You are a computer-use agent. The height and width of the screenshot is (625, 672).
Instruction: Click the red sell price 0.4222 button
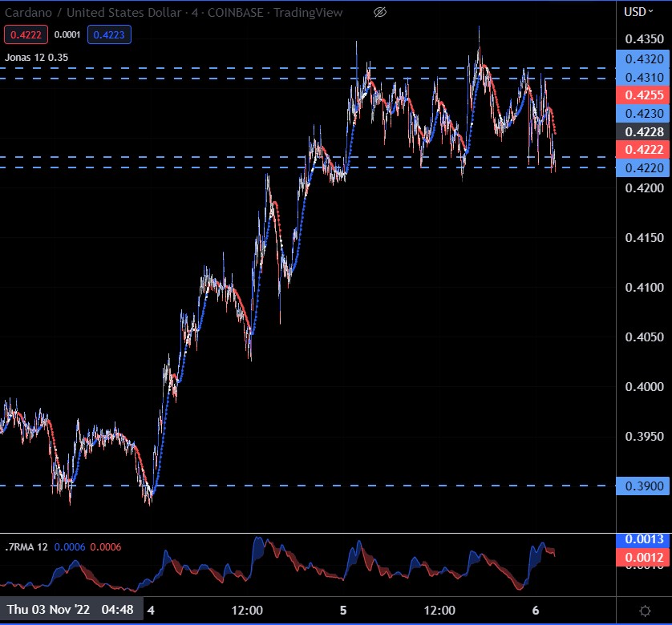[x=26, y=34]
